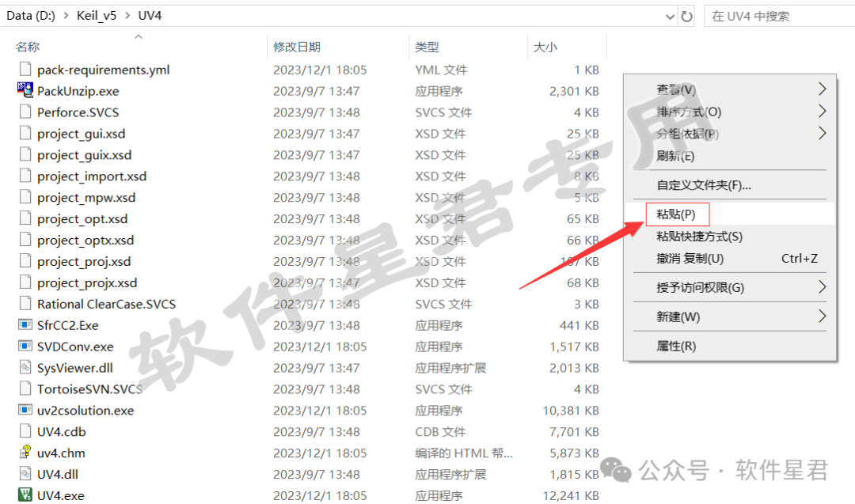Screen dimensions: 855x504
Task: Click the project_projx.xsd file icon
Action: click(x=25, y=282)
